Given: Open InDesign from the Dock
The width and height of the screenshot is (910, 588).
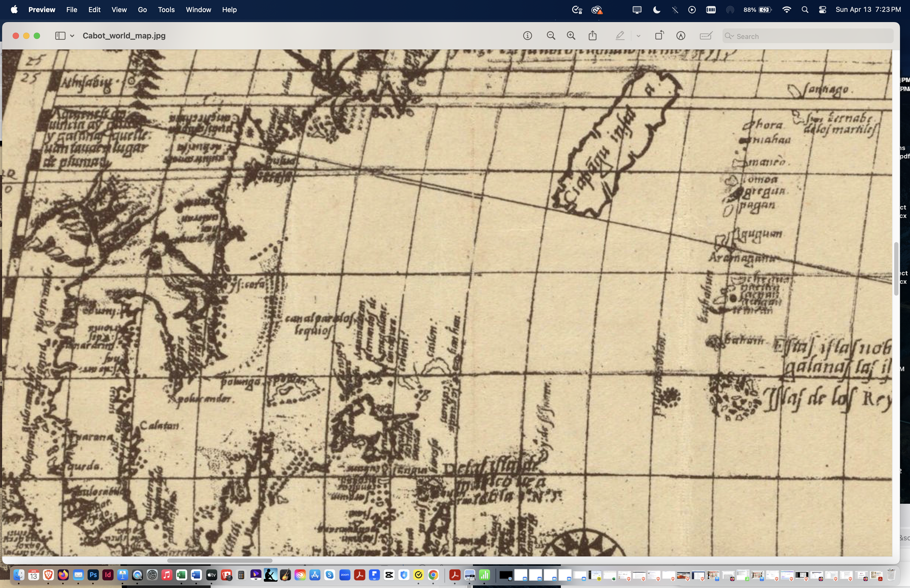Looking at the screenshot, I should [x=108, y=575].
